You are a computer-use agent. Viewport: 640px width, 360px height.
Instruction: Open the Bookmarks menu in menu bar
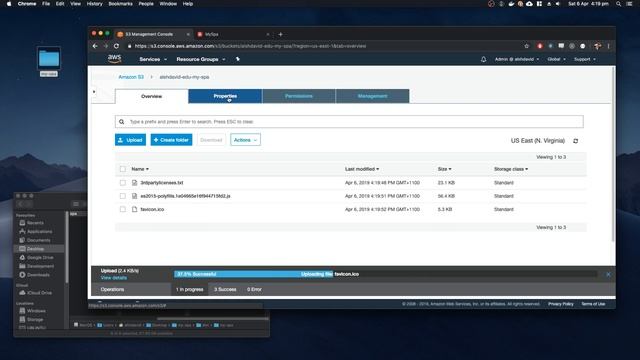pyautogui.click(x=120, y=4)
